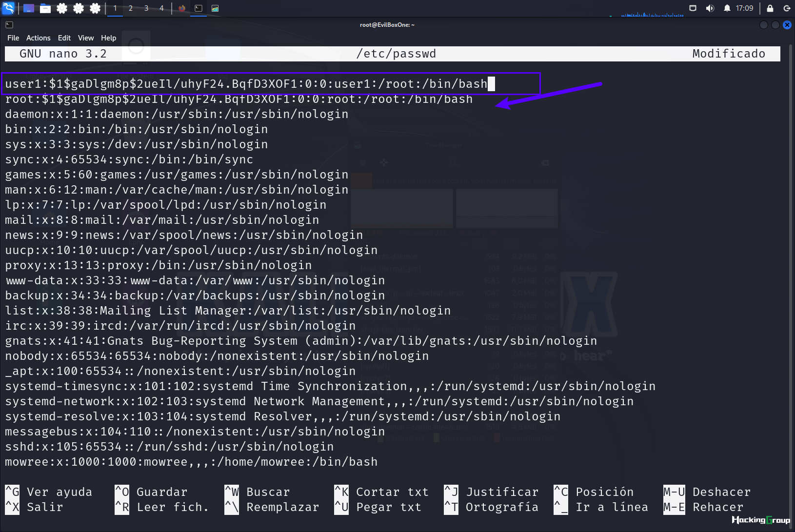Click the ^O Guardar shortcut hint
795x532 pixels.
coord(151,492)
